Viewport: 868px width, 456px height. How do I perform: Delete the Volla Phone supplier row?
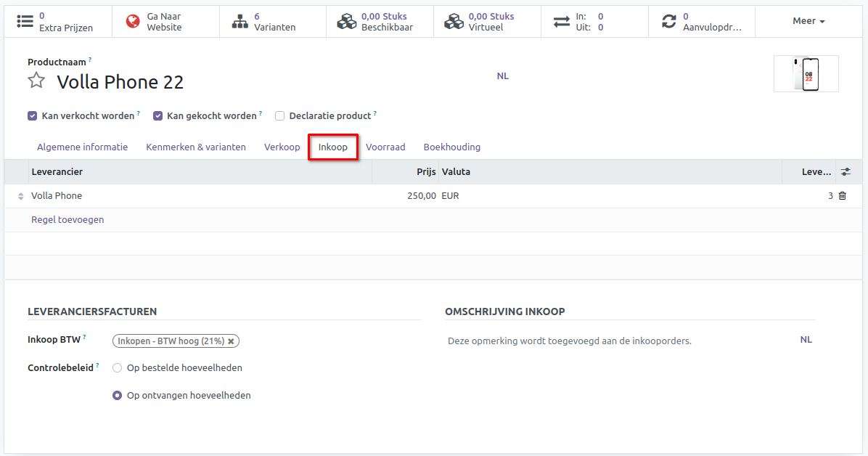coord(842,196)
